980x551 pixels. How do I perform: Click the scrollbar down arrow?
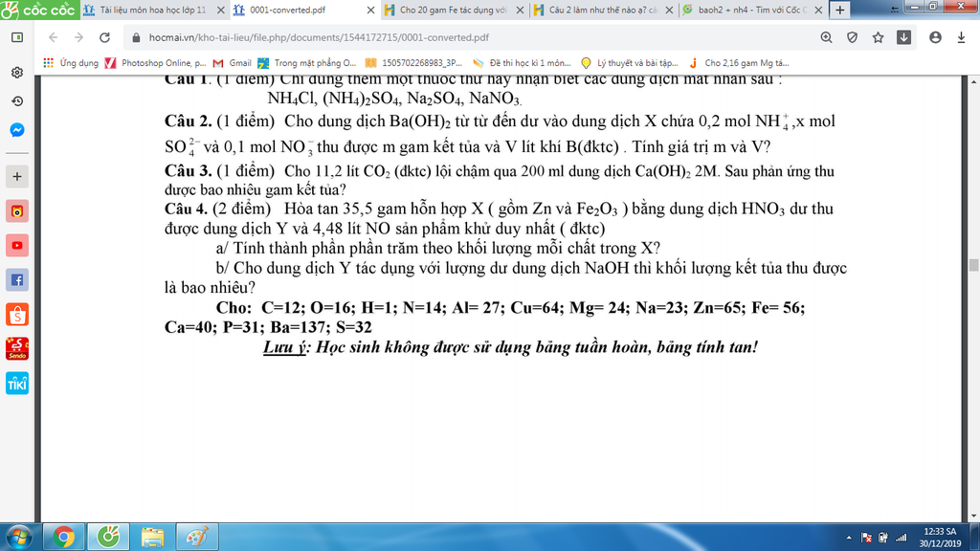(x=973, y=516)
